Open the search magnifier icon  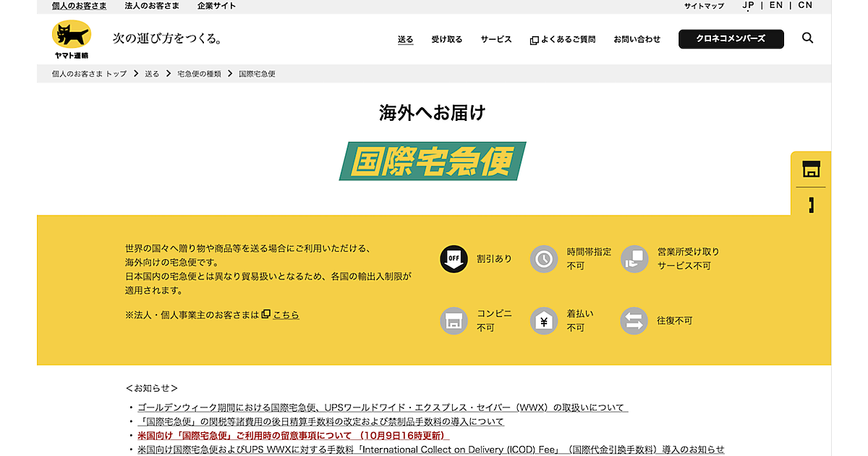[807, 38]
